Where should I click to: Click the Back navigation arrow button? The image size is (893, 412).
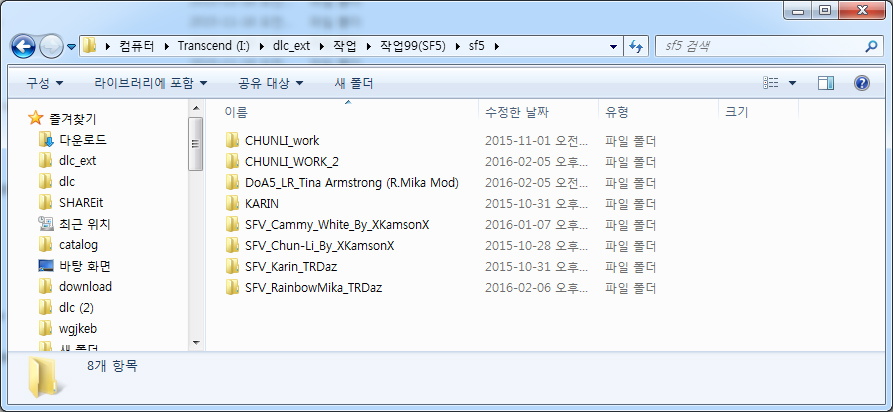(x=24, y=46)
